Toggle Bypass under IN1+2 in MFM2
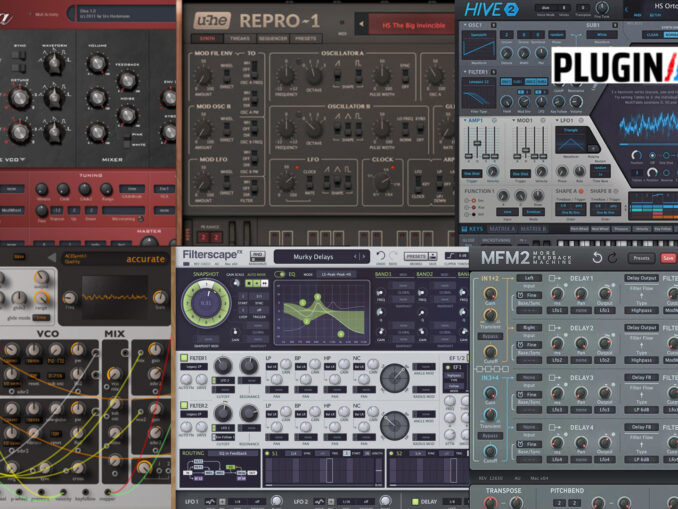 (x=490, y=336)
